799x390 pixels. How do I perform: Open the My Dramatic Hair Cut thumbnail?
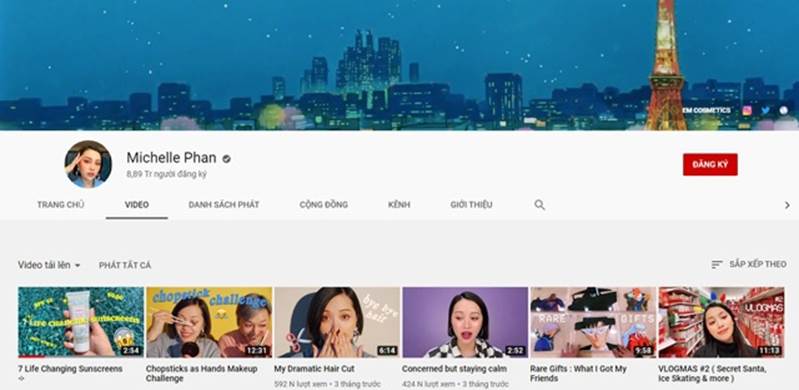click(337, 322)
